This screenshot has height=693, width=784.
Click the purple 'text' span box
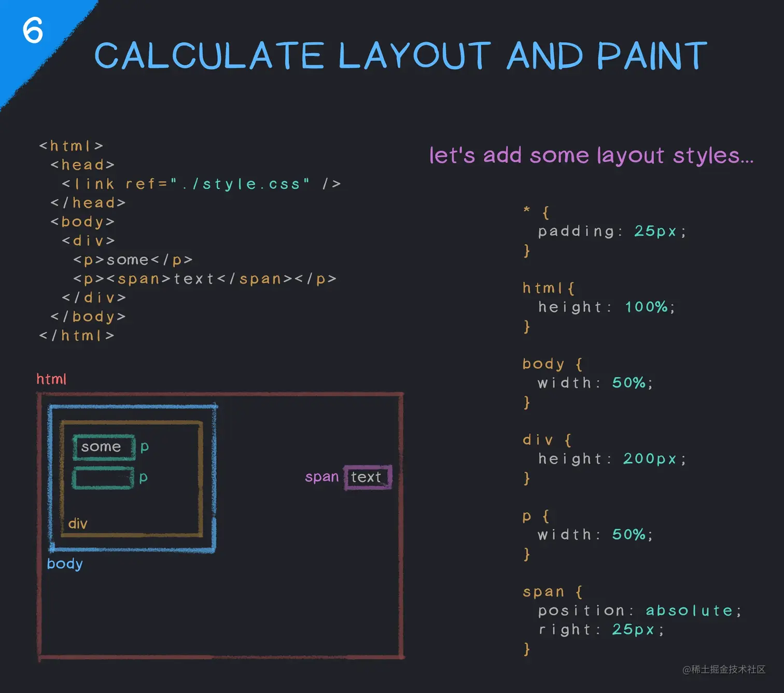(368, 477)
